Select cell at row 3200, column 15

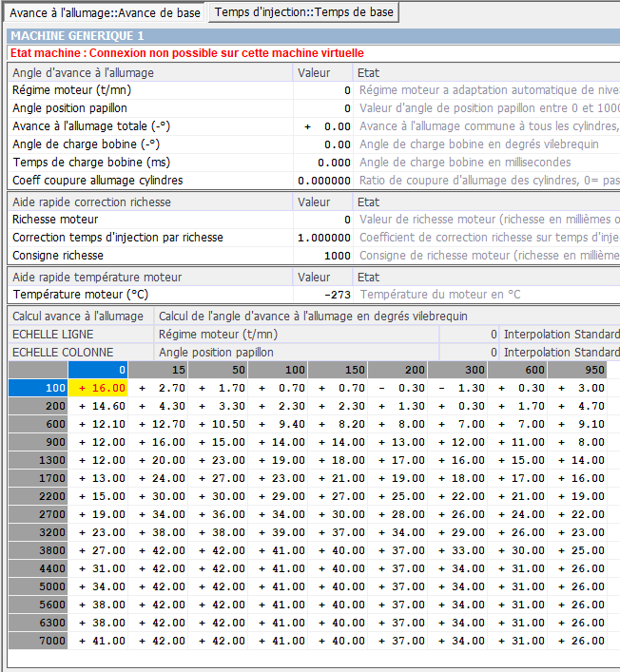tap(159, 532)
